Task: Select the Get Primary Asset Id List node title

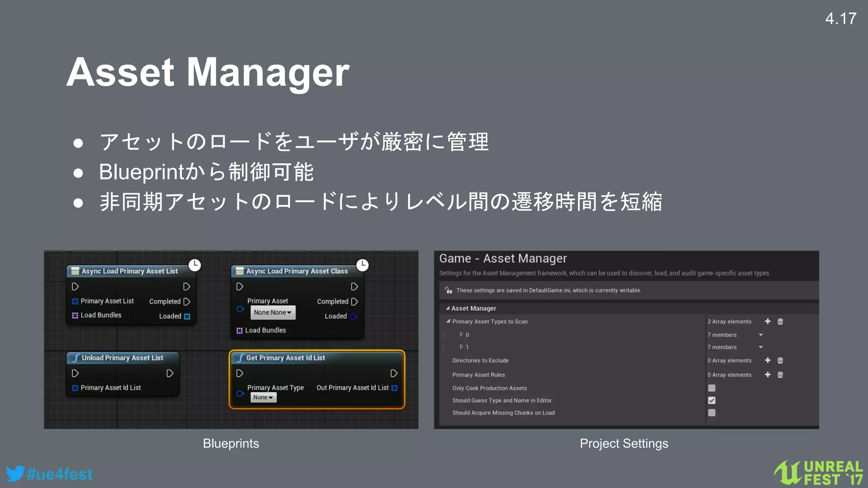Action: (286, 358)
